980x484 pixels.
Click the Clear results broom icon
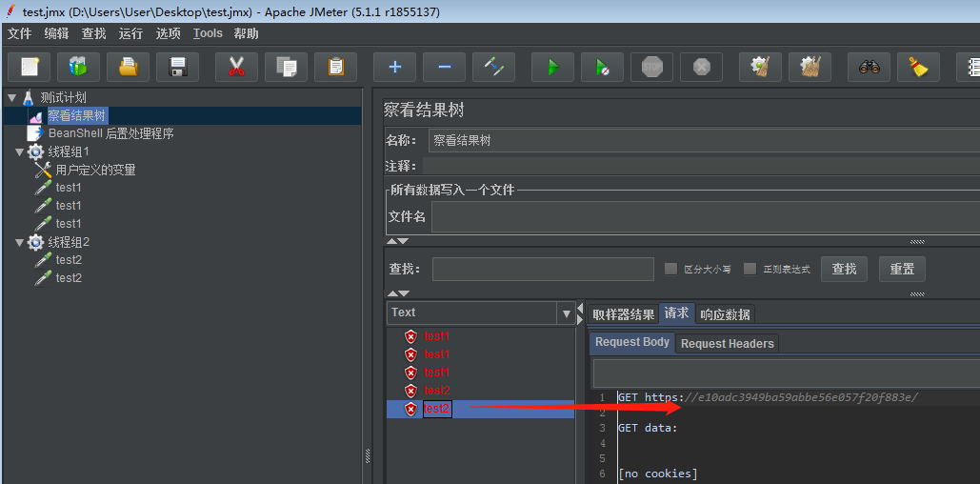(761, 67)
